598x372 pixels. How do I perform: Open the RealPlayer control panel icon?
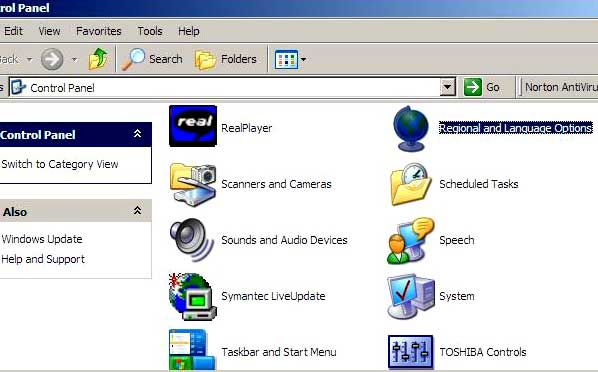(x=193, y=126)
